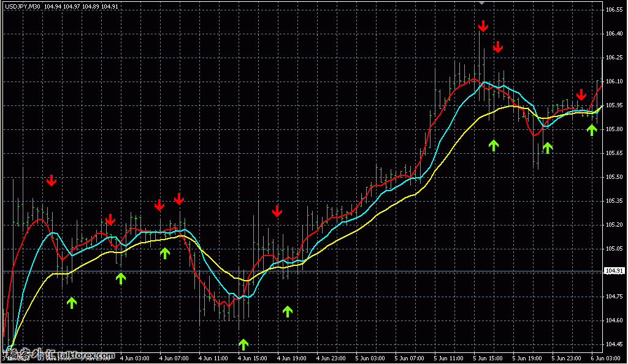Click the 104.45 price axis label

[x=615, y=344]
